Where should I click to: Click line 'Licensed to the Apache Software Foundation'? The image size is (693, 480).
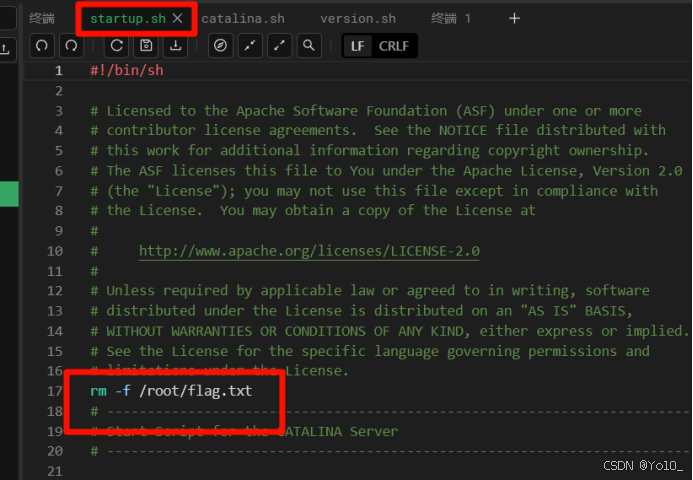pos(366,111)
